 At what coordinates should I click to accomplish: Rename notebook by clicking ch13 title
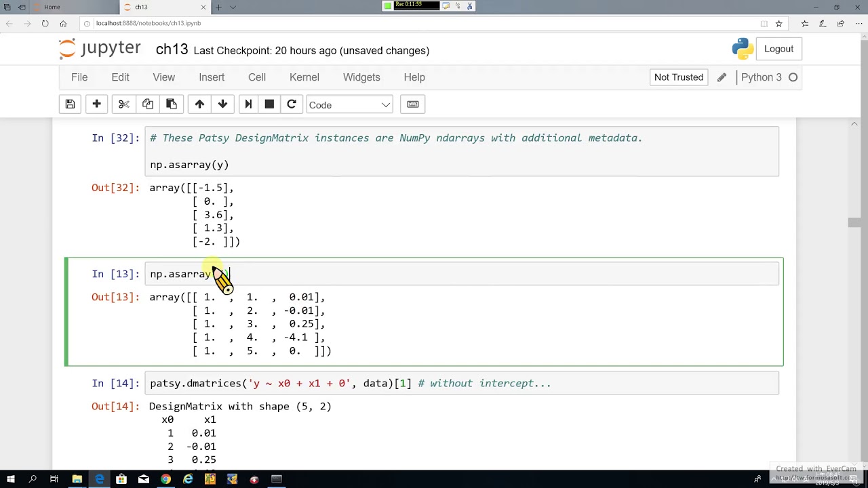coord(172,49)
